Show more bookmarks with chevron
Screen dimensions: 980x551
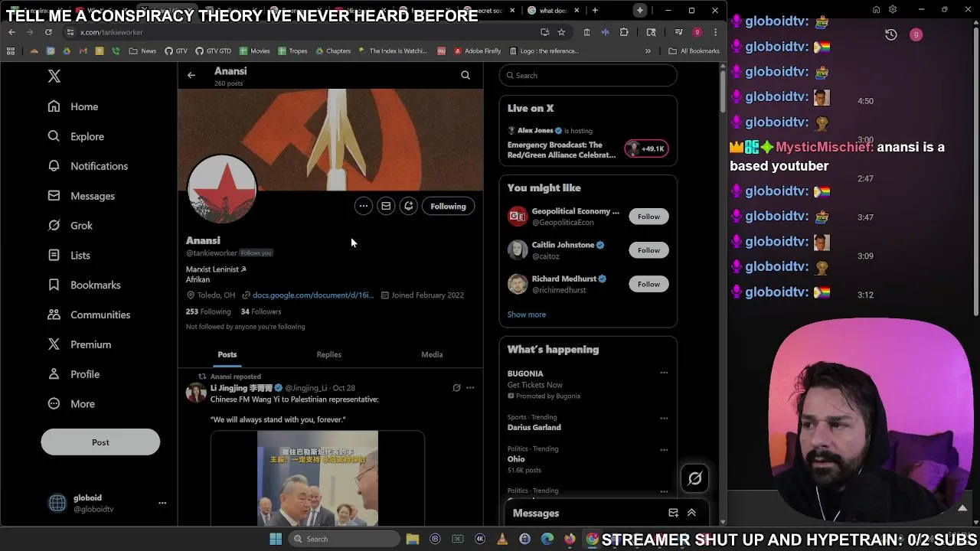click(x=648, y=51)
